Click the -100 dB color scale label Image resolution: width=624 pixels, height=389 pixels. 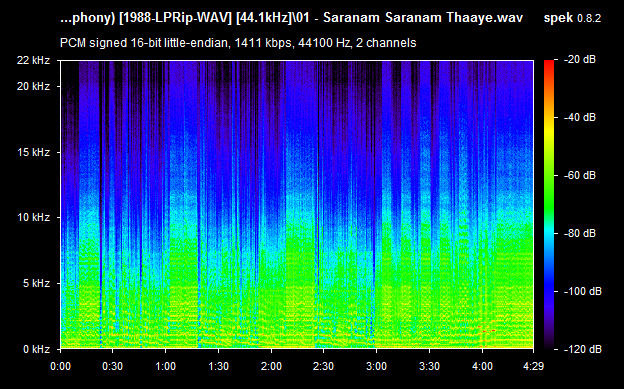(583, 291)
